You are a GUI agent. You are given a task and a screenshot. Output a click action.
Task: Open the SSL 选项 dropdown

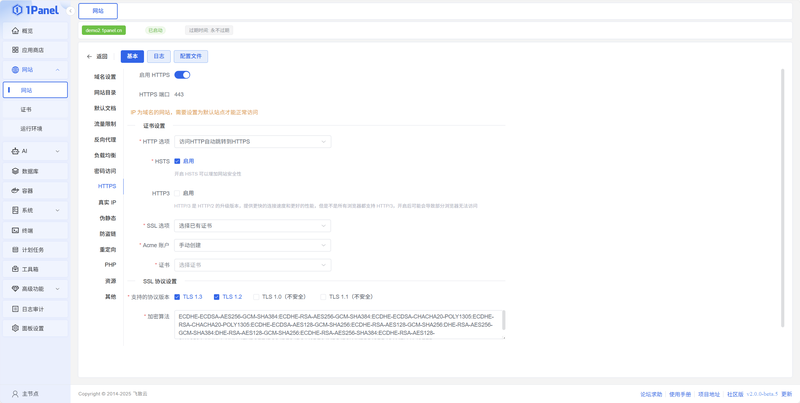(x=253, y=225)
